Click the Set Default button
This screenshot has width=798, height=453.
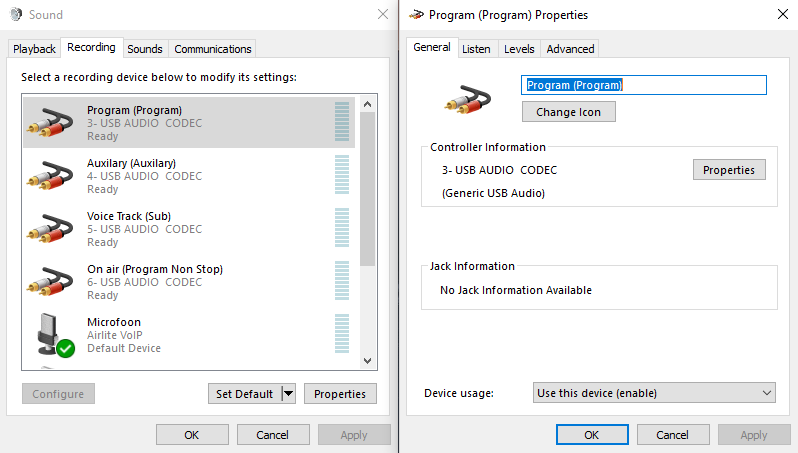[x=244, y=394]
